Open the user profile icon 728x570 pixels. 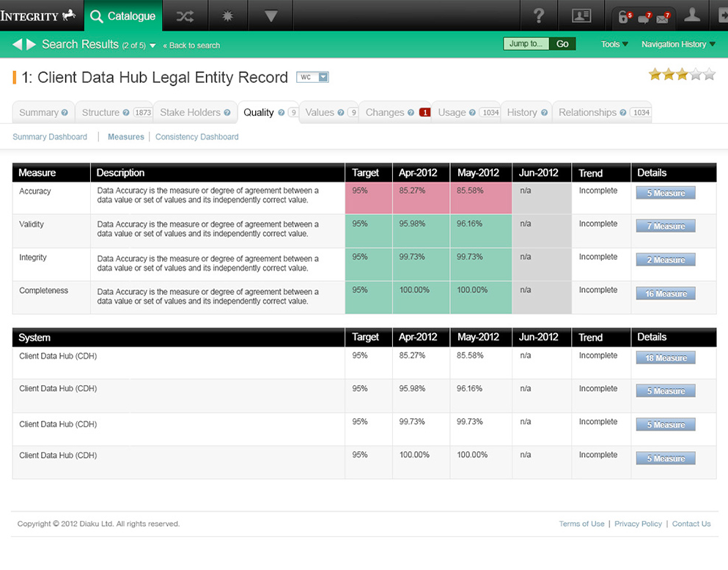pos(692,15)
